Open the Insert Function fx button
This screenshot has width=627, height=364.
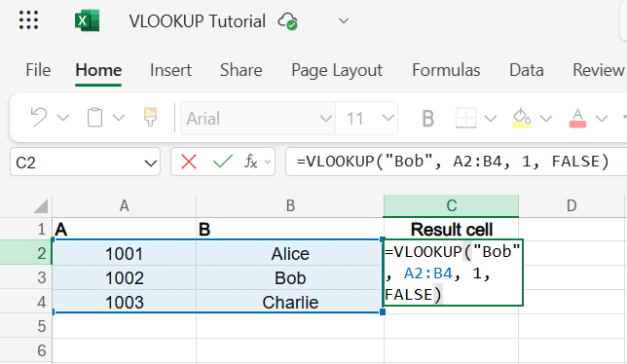click(x=251, y=162)
